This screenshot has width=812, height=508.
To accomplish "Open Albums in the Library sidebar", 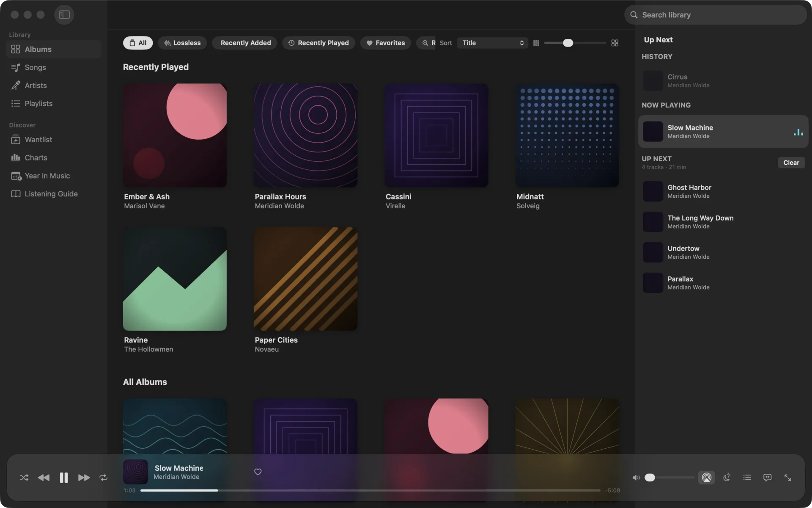I will [x=54, y=49].
